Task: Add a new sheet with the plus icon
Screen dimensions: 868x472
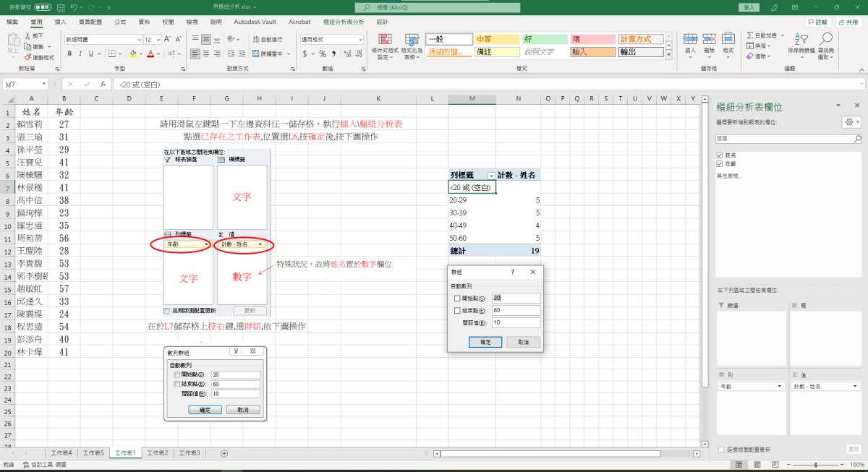Action: click(x=224, y=453)
